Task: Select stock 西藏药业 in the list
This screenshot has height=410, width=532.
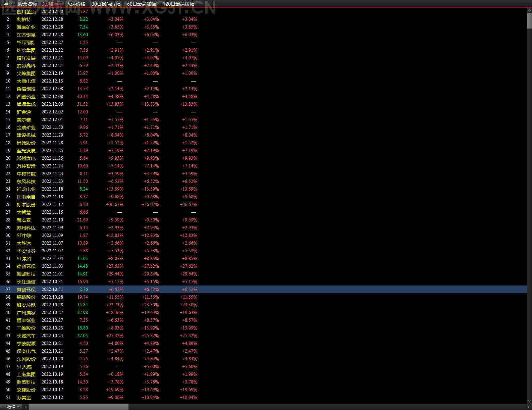Action: tap(26, 97)
